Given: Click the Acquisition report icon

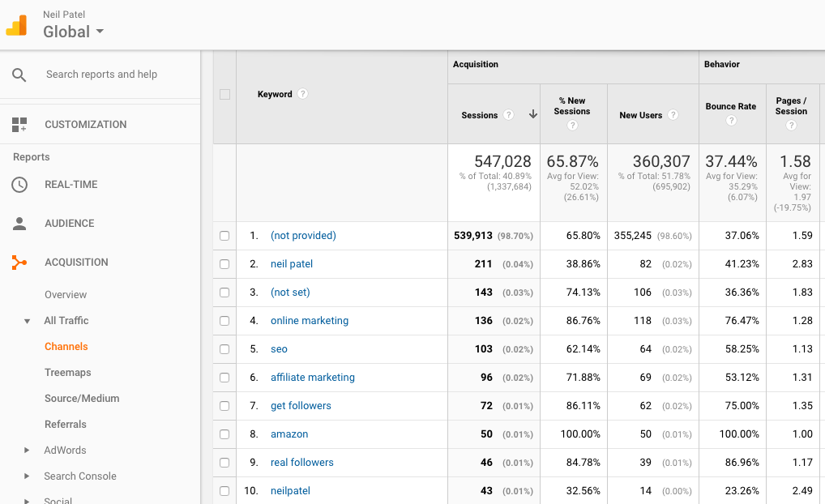Looking at the screenshot, I should (x=19, y=262).
